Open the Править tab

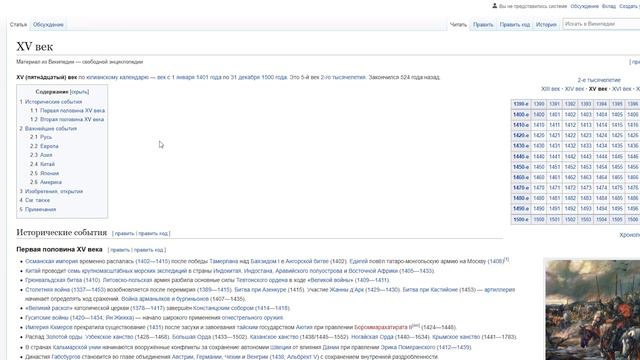[483, 24]
